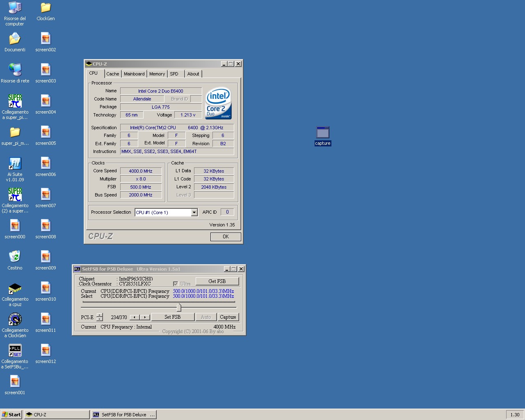The image size is (525, 420).
Task: Switch to the Mainboard tab
Action: click(134, 74)
